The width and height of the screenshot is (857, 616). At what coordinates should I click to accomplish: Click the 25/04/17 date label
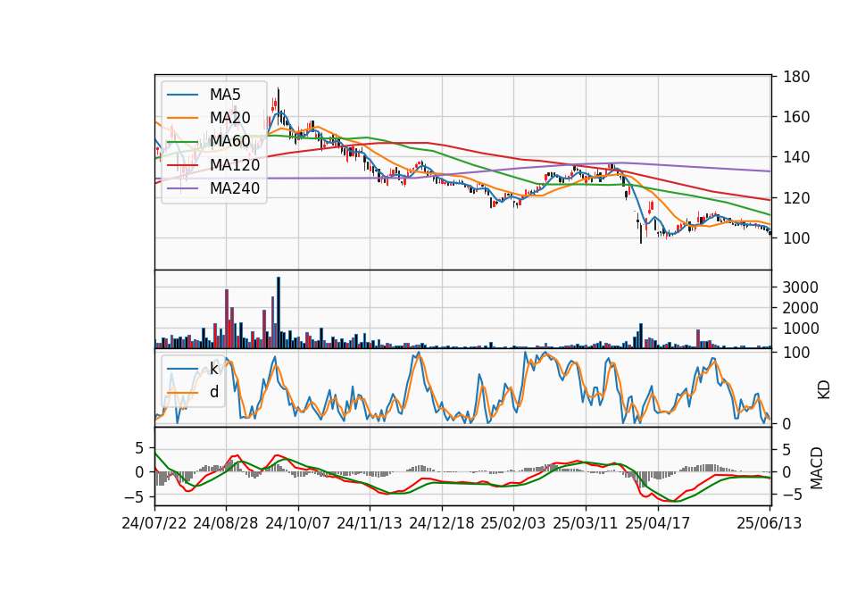[658, 523]
